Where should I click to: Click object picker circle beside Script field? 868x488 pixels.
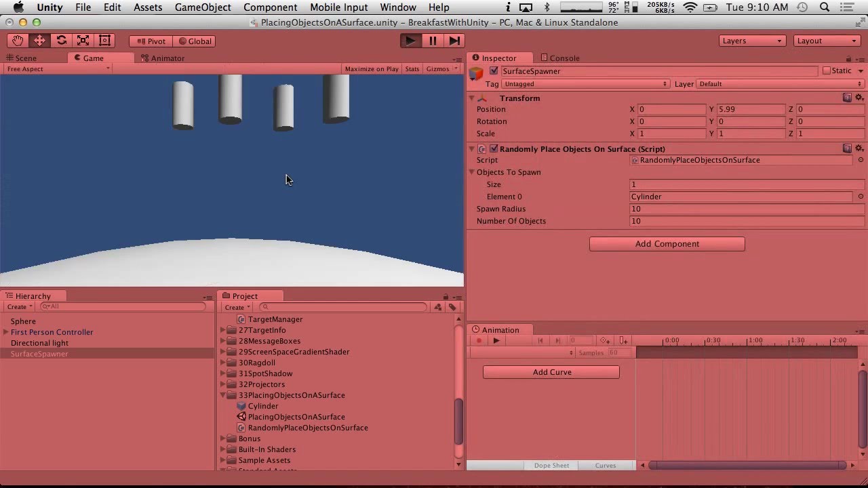(x=861, y=160)
